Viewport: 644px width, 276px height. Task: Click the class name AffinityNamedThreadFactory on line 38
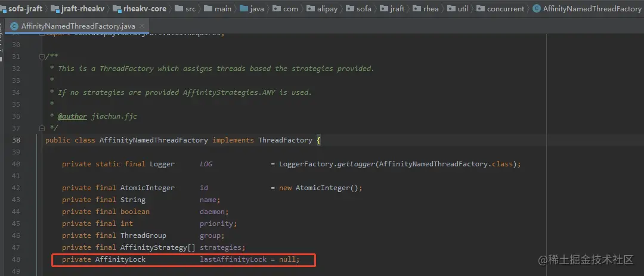point(154,140)
